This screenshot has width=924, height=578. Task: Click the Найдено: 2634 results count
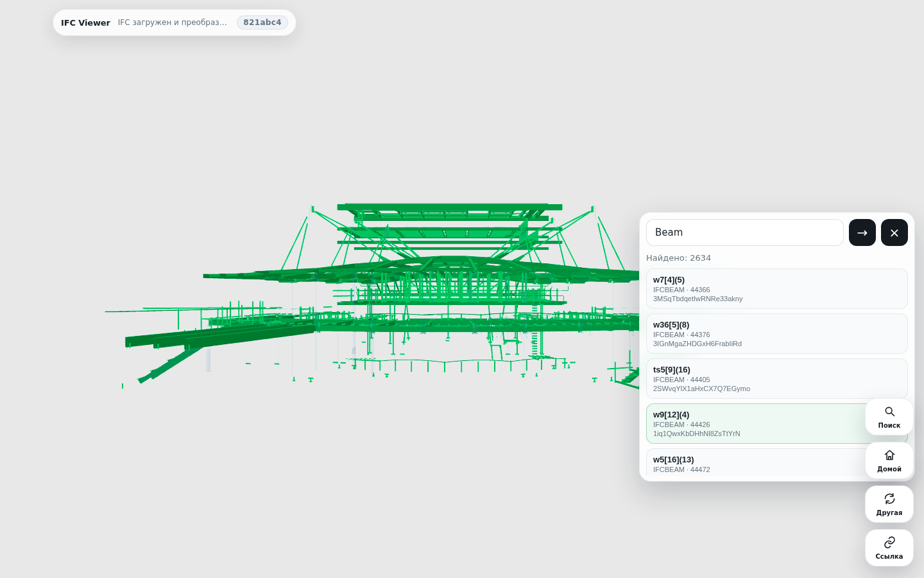click(678, 258)
